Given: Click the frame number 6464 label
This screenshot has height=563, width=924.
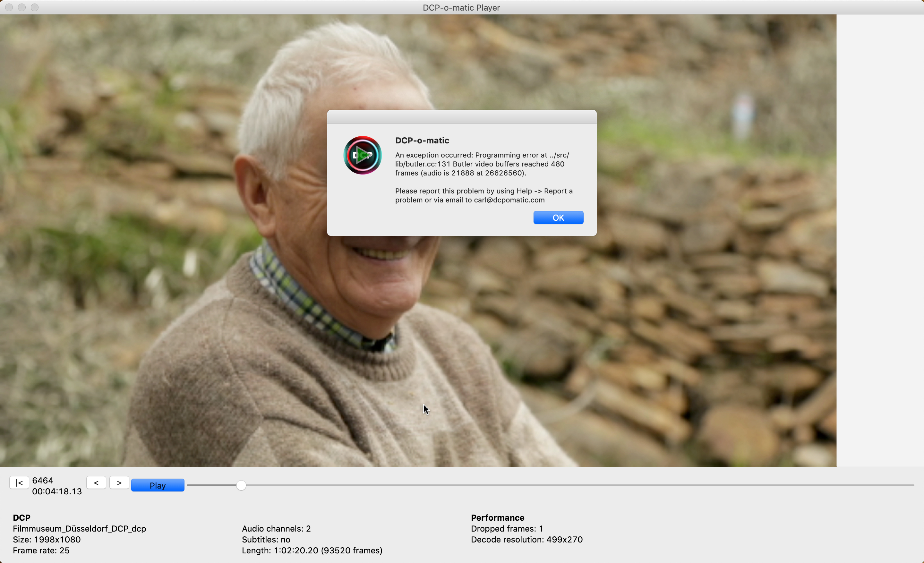Looking at the screenshot, I should coord(43,481).
